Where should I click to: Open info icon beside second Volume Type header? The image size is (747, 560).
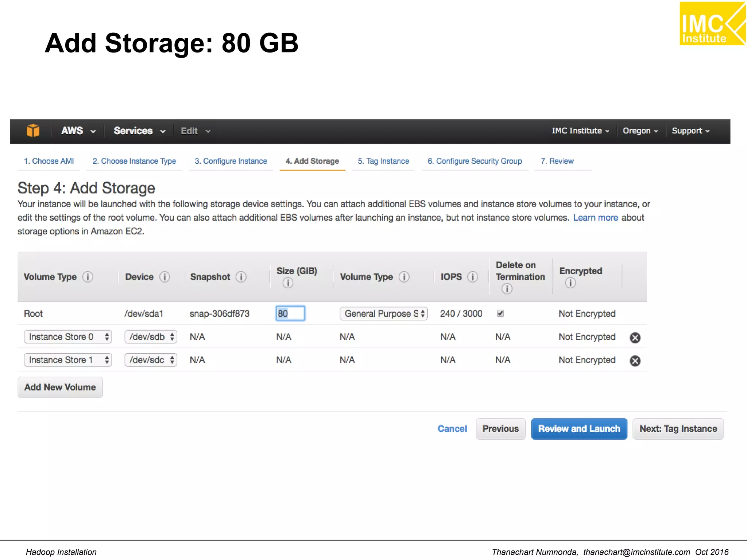click(x=404, y=277)
